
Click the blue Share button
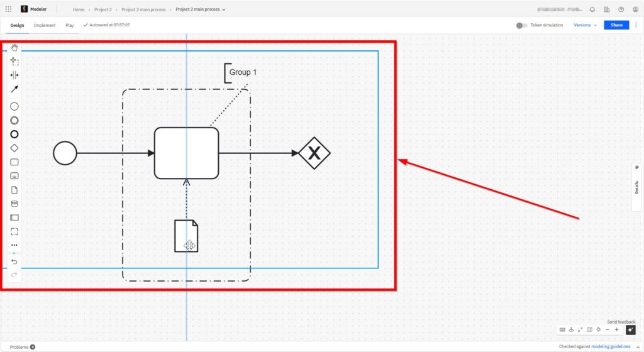point(616,25)
